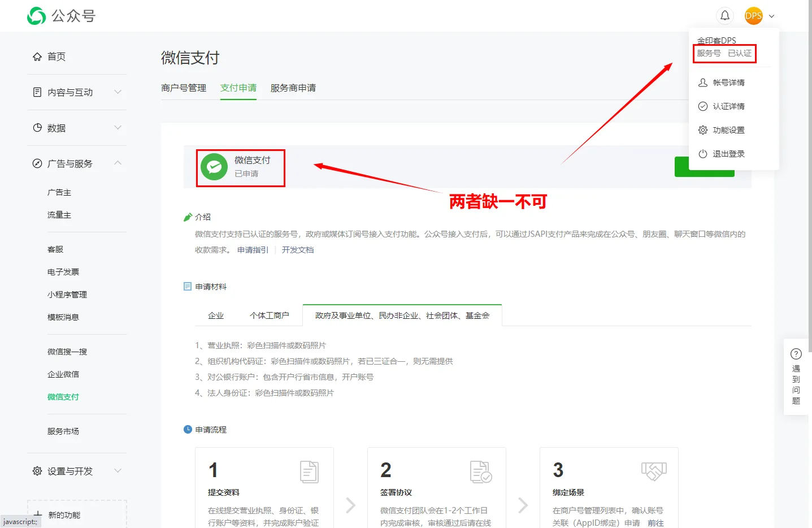Click the 内容与互动 document icon
The image size is (812, 528).
tap(37, 92)
